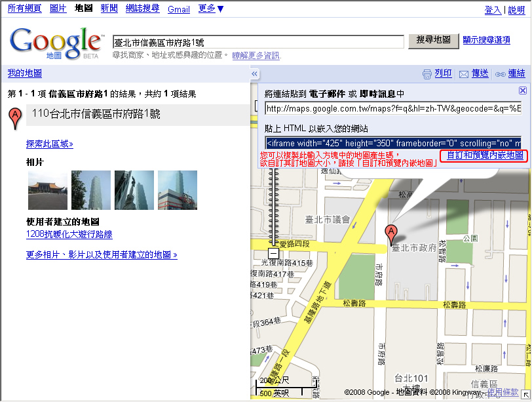This screenshot has height=402, width=532.
Task: Click the map zoom slider track
Action: pyautogui.click(x=273, y=207)
